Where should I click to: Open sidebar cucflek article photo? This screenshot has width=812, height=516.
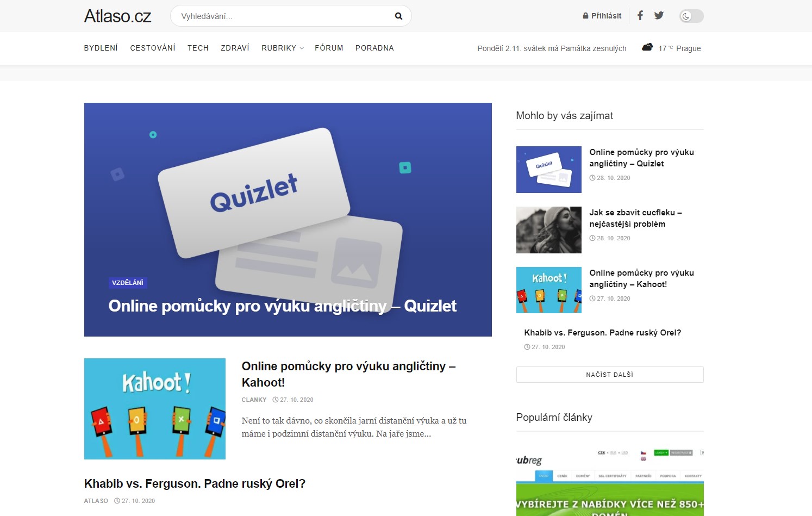[x=549, y=230]
